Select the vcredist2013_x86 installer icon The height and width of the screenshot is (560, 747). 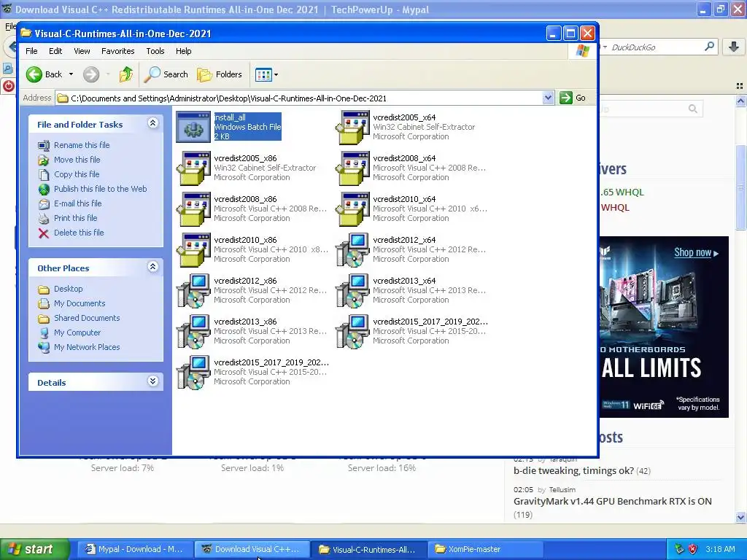pyautogui.click(x=193, y=332)
